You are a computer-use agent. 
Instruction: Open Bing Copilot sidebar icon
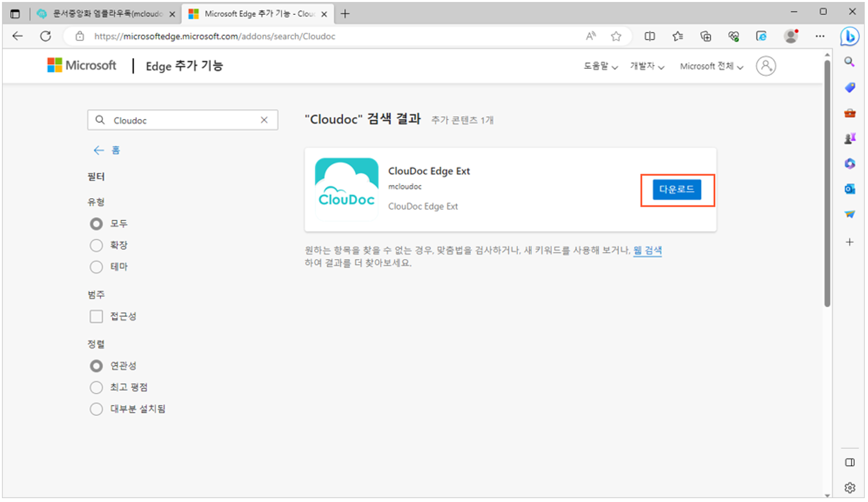(850, 36)
